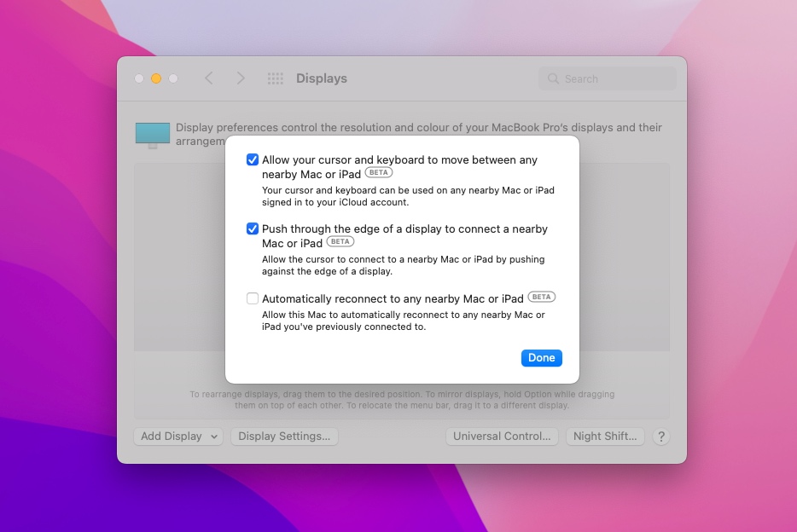Click the Universal Control button
The width and height of the screenshot is (797, 532).
tap(502, 437)
